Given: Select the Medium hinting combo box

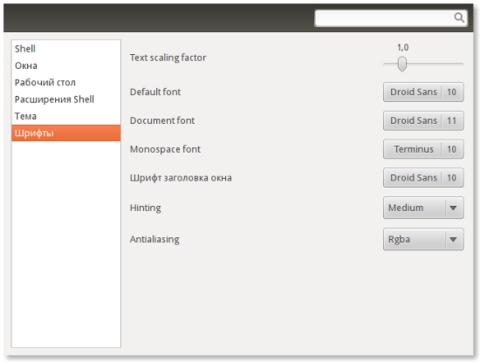Looking at the screenshot, I should [x=423, y=208].
